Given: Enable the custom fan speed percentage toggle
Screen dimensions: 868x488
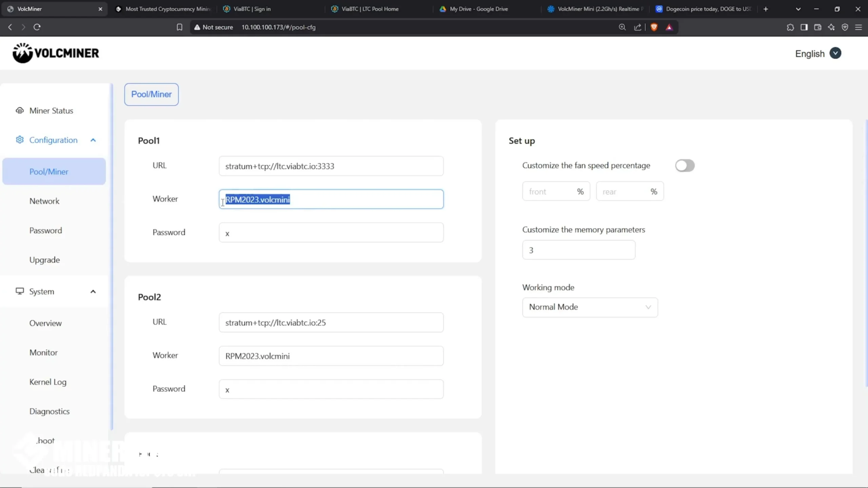Looking at the screenshot, I should (x=685, y=166).
